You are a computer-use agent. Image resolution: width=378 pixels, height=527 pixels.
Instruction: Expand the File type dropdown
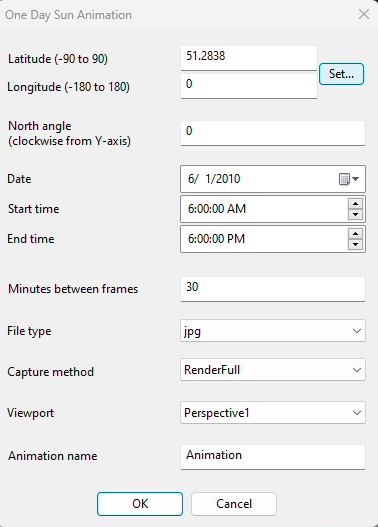point(273,331)
